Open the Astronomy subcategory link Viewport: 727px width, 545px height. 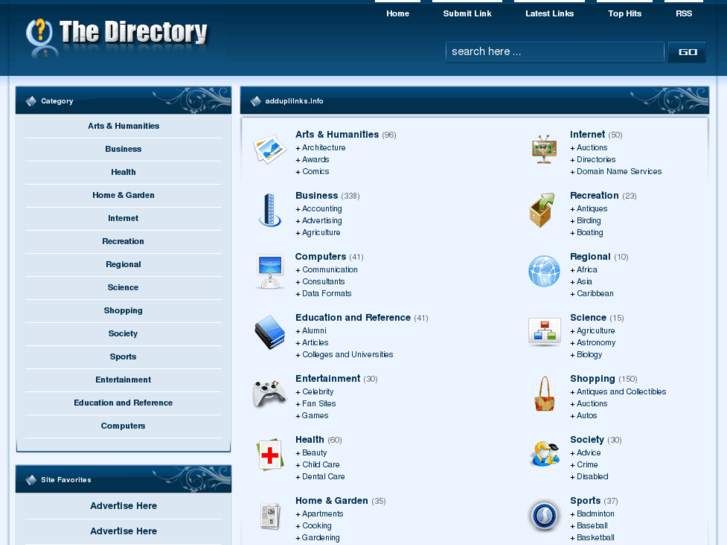[596, 343]
